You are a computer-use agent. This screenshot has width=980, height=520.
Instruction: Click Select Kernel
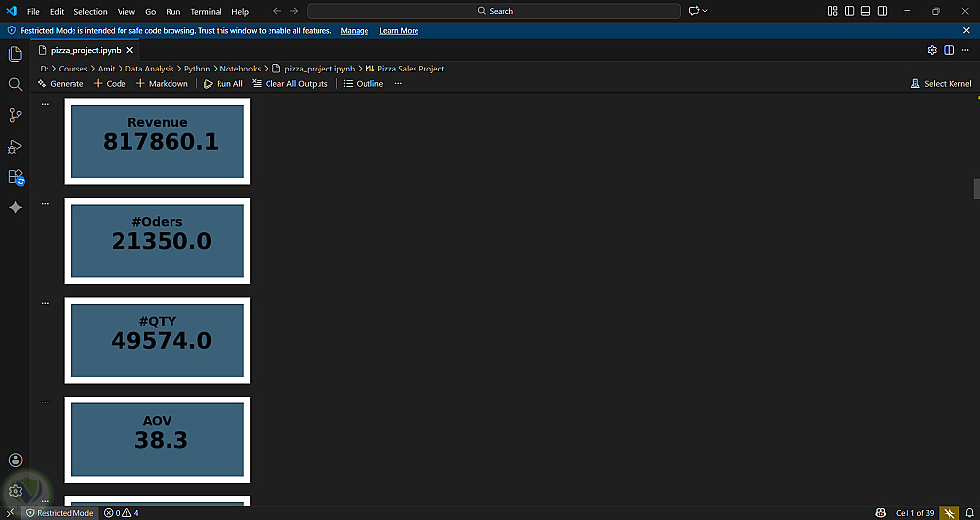942,83
